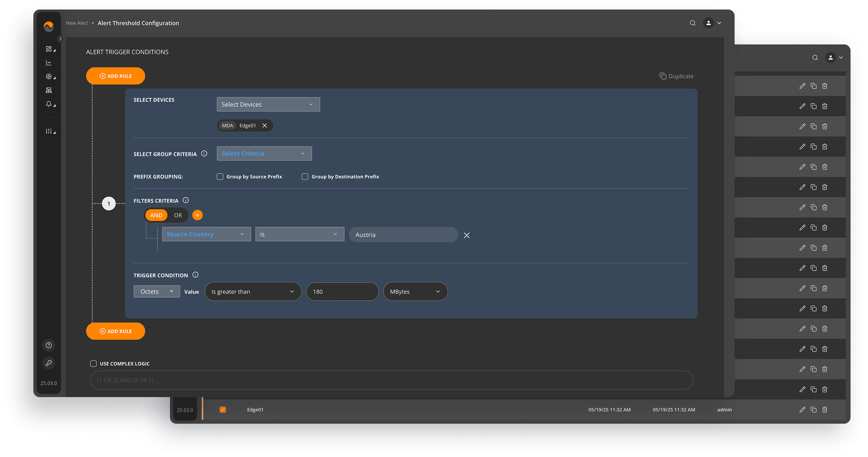Screen dimensions: 868x457
Task: Click the 180 threshold value field
Action: pos(342,292)
